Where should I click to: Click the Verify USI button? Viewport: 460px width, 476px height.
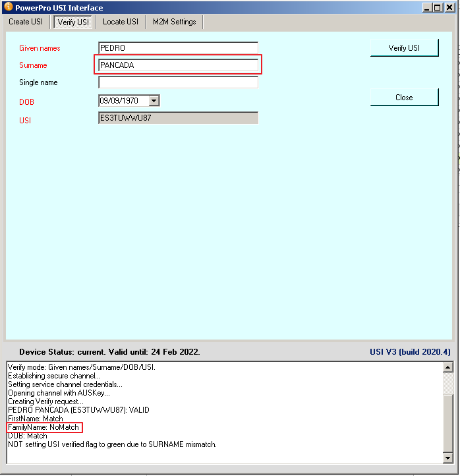(404, 48)
